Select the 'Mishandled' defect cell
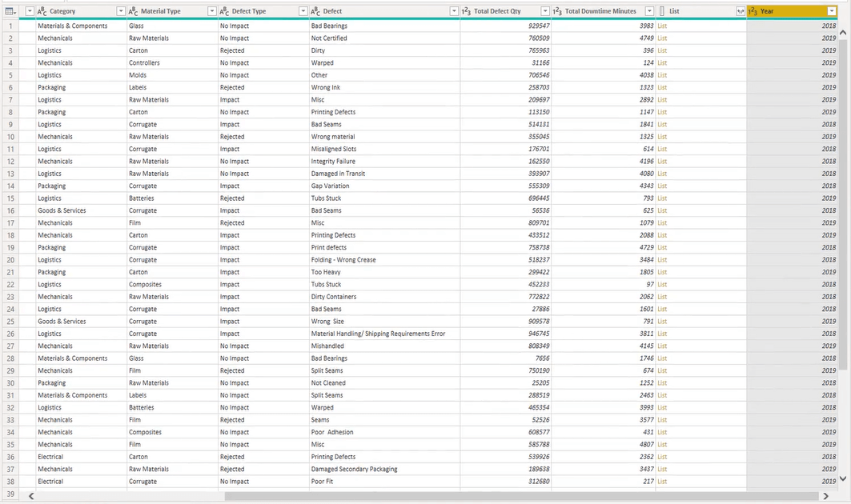The width and height of the screenshot is (851, 504). (x=385, y=346)
